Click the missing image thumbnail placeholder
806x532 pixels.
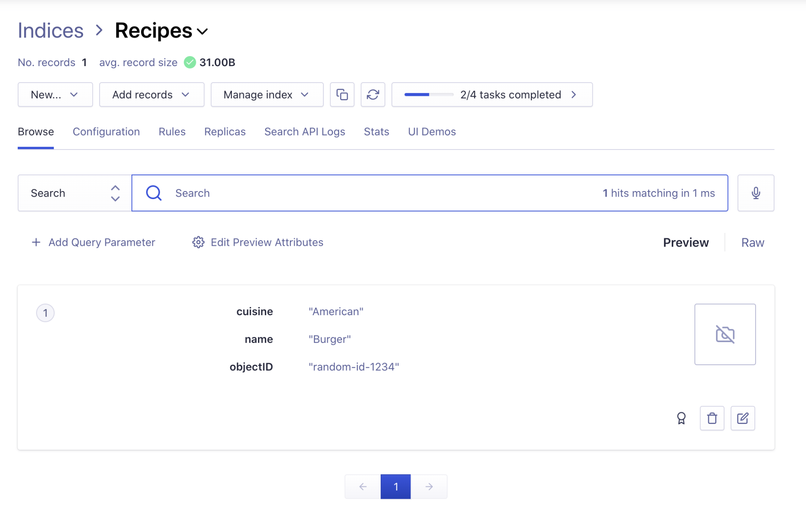pos(725,334)
